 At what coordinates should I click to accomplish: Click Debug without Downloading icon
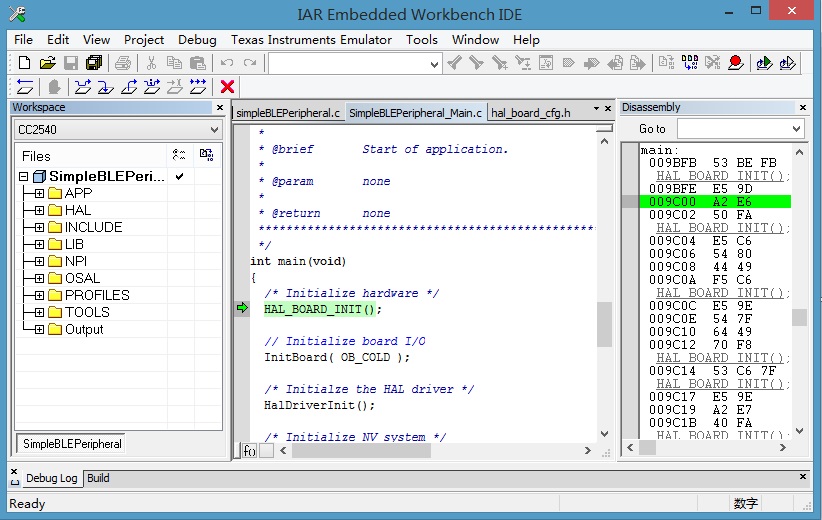coord(787,63)
